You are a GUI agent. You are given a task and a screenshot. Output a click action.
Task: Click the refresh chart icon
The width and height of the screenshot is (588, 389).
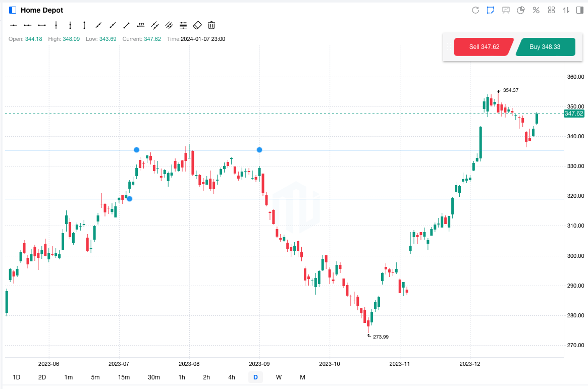click(x=475, y=10)
